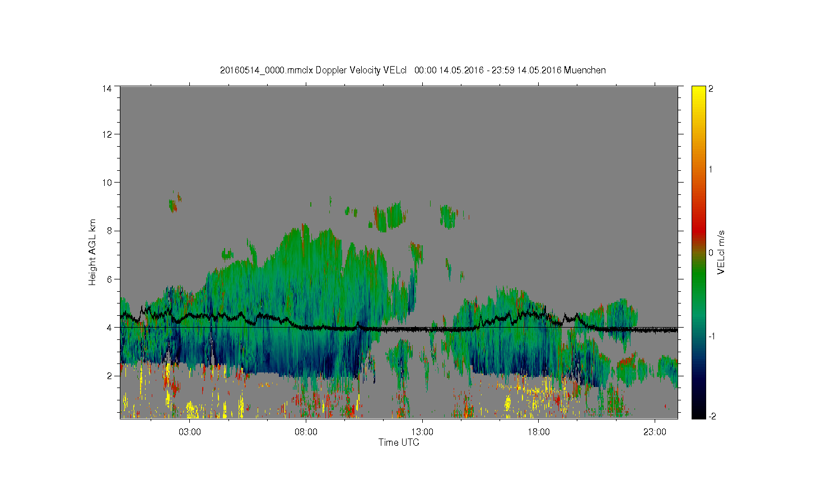Click the y-axis height tick label 4
The image size is (840, 504).
109,327
